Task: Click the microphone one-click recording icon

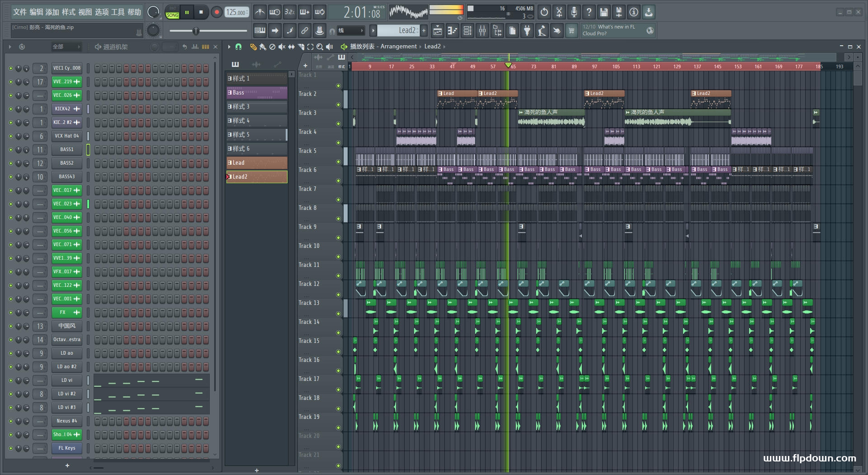Action: [x=574, y=12]
